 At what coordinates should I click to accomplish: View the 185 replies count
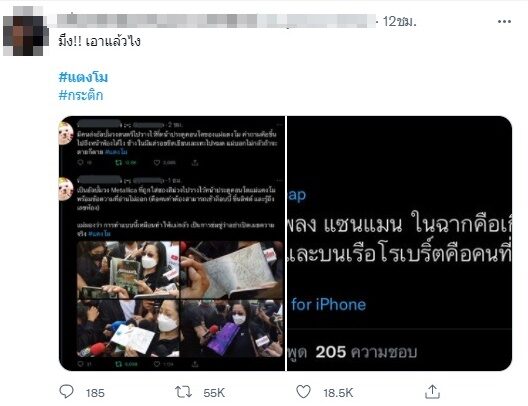click(95, 393)
